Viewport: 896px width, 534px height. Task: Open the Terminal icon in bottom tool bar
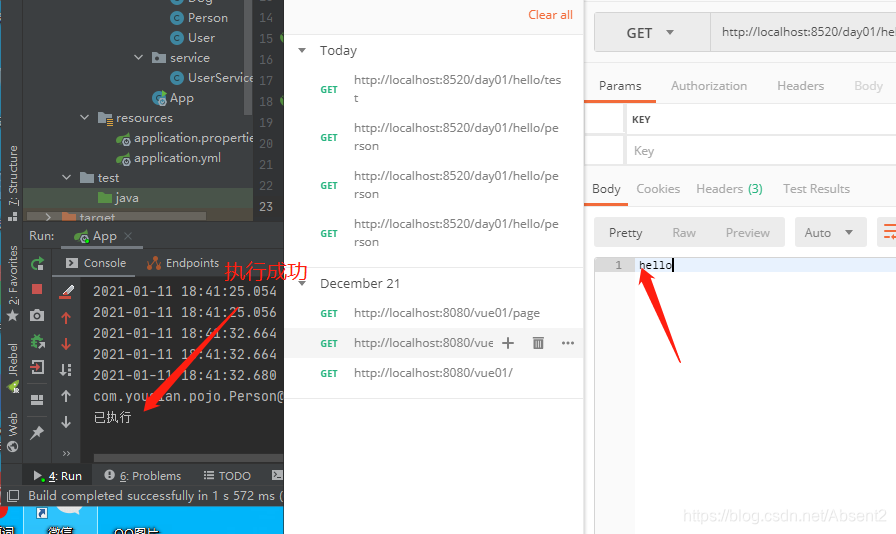click(x=277, y=475)
